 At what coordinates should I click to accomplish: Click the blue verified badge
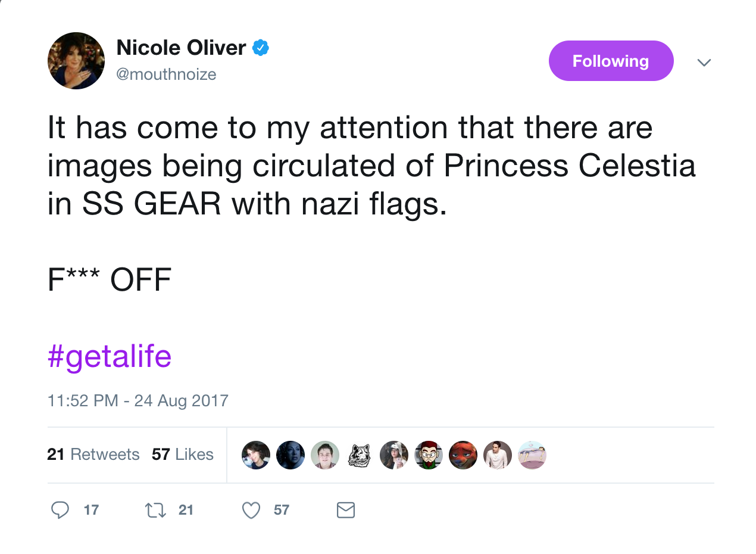pos(261,48)
